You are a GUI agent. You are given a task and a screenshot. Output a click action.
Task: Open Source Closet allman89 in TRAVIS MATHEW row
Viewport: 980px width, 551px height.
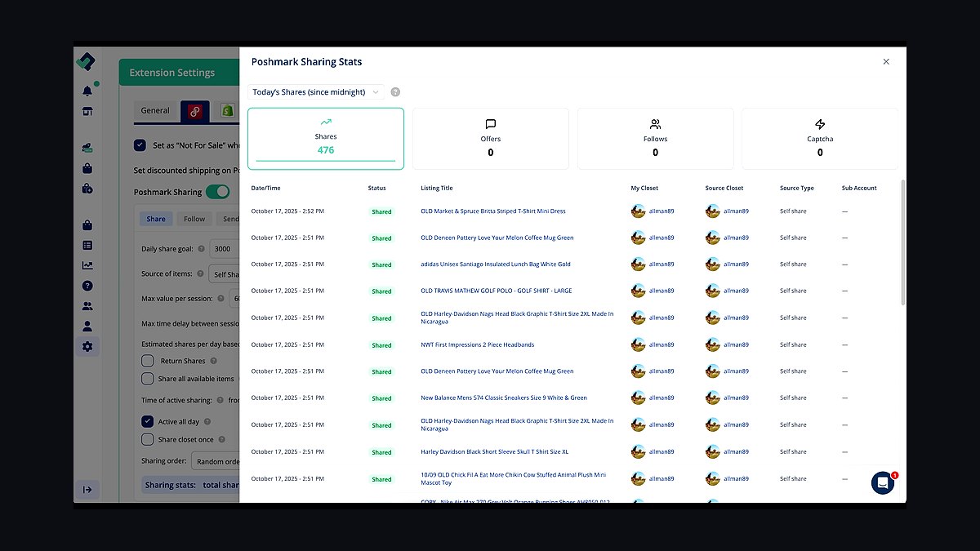point(736,291)
